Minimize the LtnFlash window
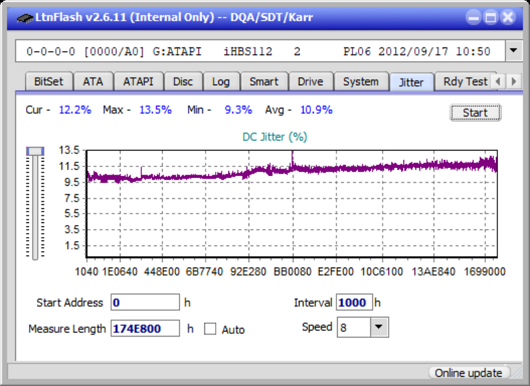This screenshot has width=530, height=386. point(474,17)
